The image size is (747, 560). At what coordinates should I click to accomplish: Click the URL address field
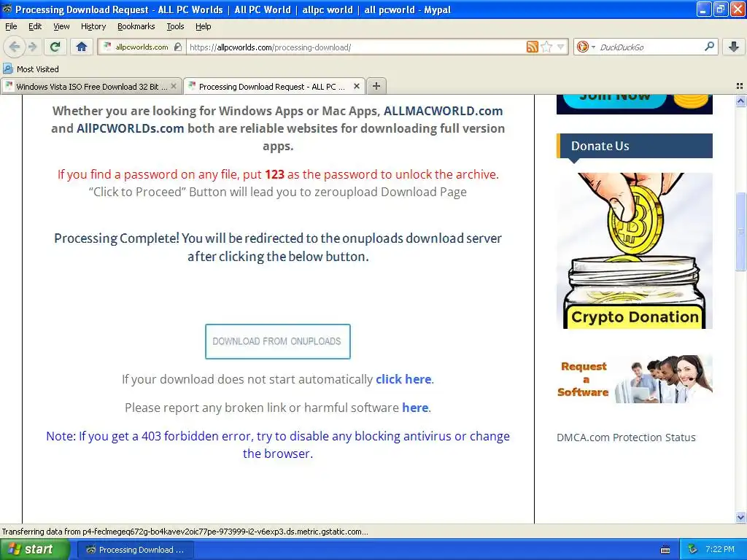point(355,47)
